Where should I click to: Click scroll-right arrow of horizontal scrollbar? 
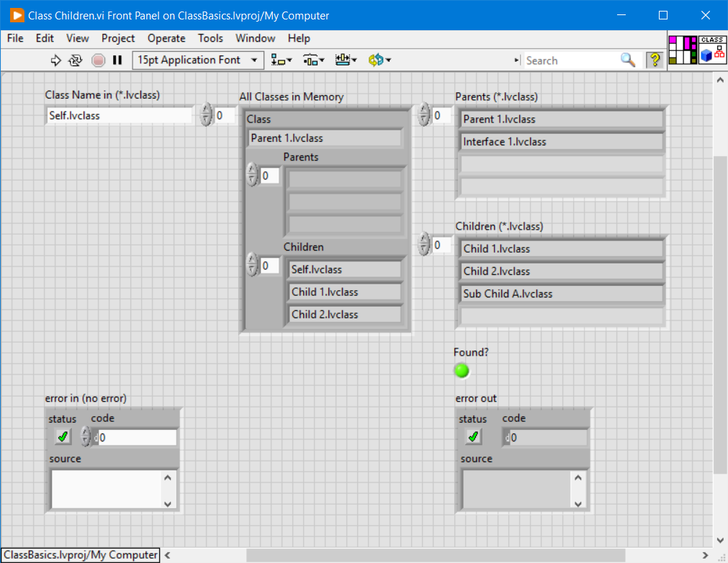click(705, 556)
